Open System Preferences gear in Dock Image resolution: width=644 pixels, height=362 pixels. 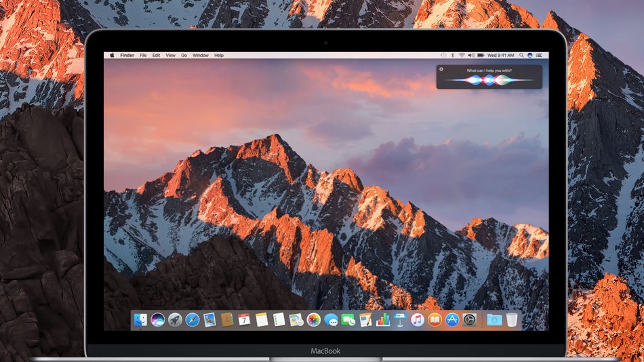(470, 320)
